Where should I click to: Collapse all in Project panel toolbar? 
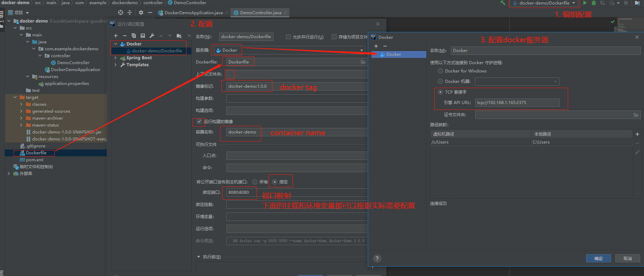coord(130,12)
